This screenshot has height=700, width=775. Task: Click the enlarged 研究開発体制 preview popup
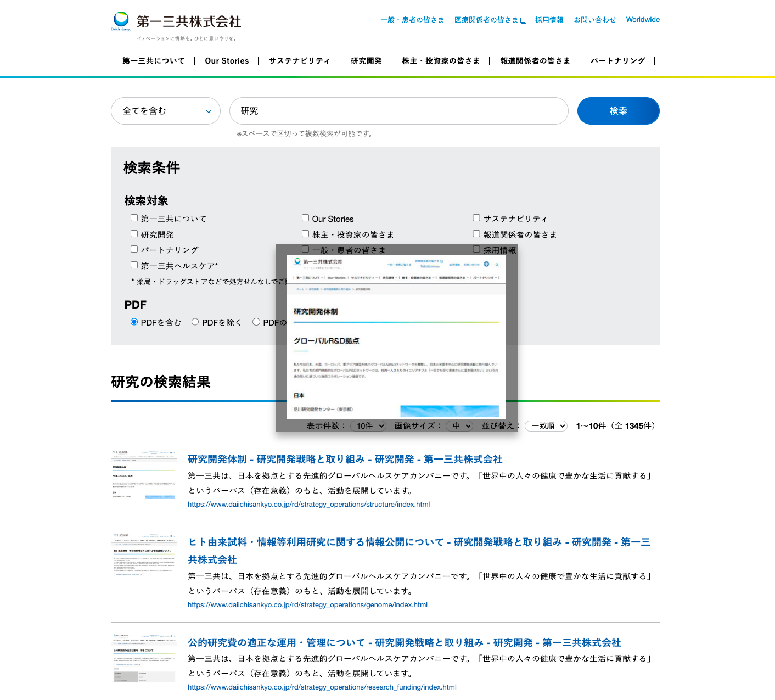396,337
